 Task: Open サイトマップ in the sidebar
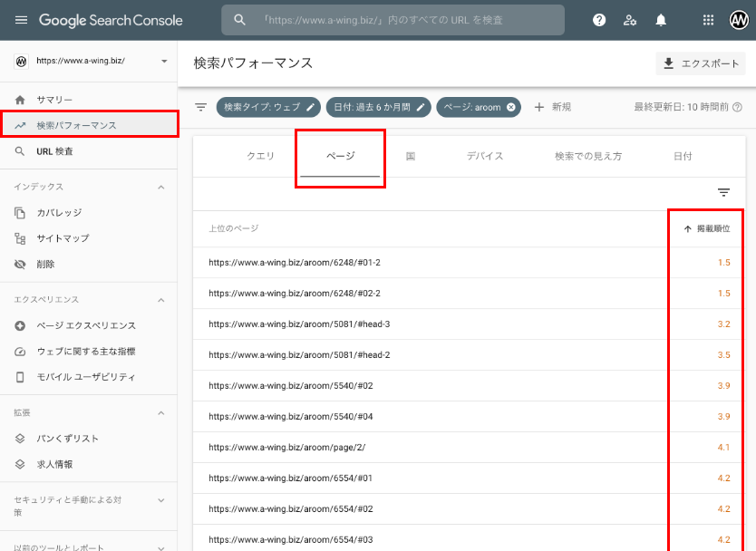63,238
